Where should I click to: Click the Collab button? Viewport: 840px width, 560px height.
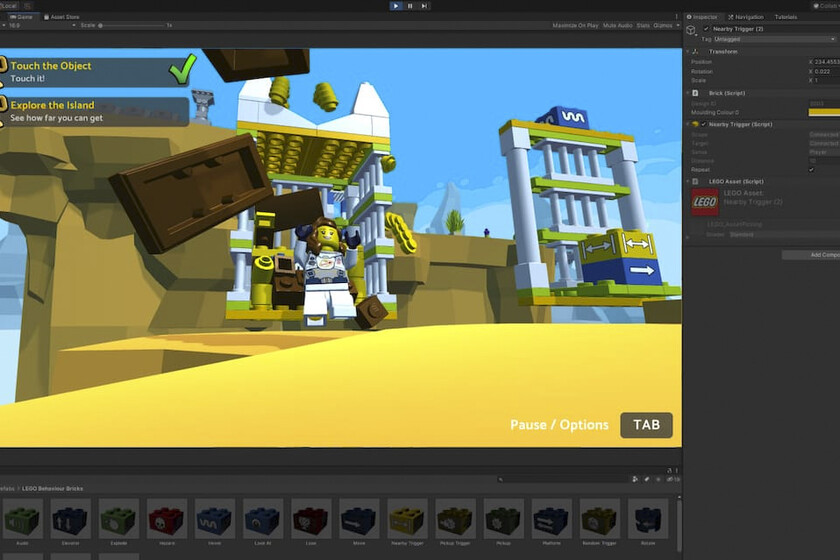click(x=826, y=6)
